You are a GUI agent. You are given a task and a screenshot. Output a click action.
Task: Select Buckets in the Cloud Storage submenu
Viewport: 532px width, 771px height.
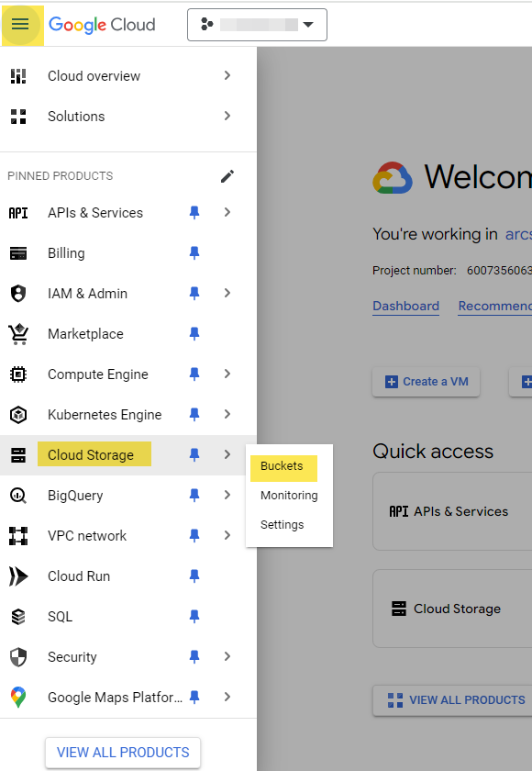point(282,465)
